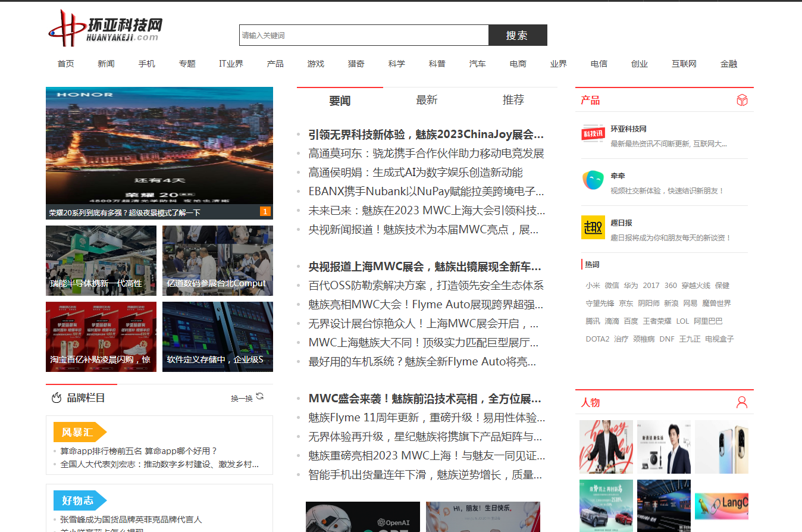Open the 科学 navigation item
This screenshot has width=802, height=532.
pos(397,64)
